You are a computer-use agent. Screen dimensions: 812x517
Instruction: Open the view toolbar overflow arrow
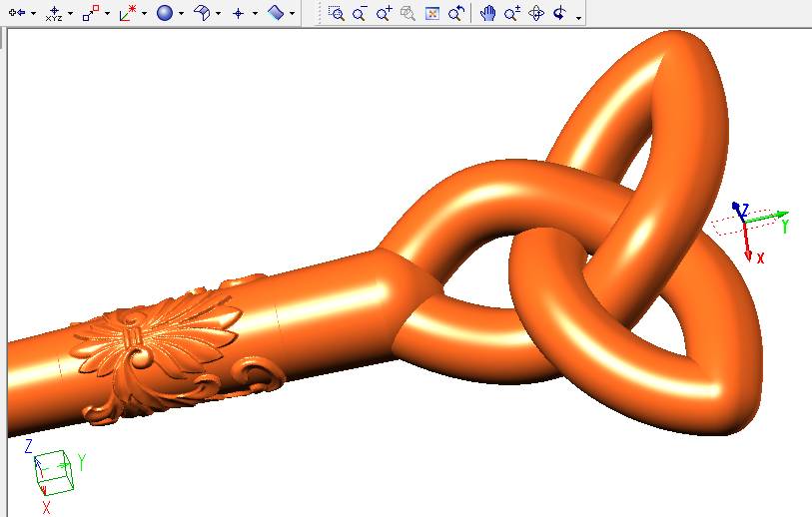click(578, 18)
